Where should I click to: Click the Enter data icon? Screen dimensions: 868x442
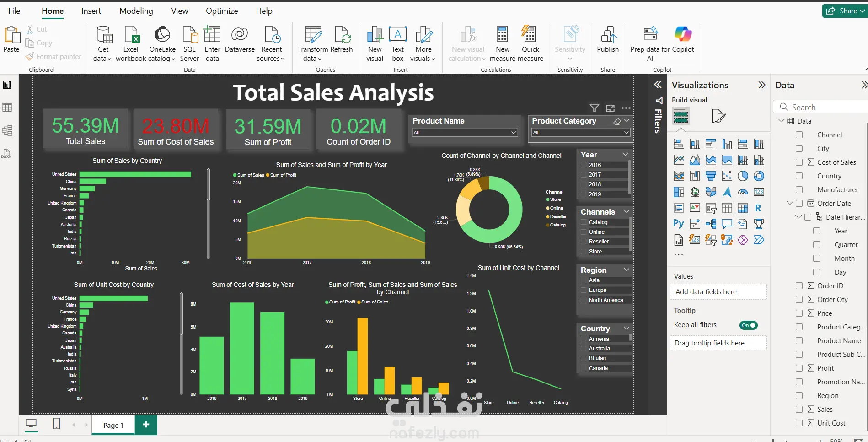[212, 35]
